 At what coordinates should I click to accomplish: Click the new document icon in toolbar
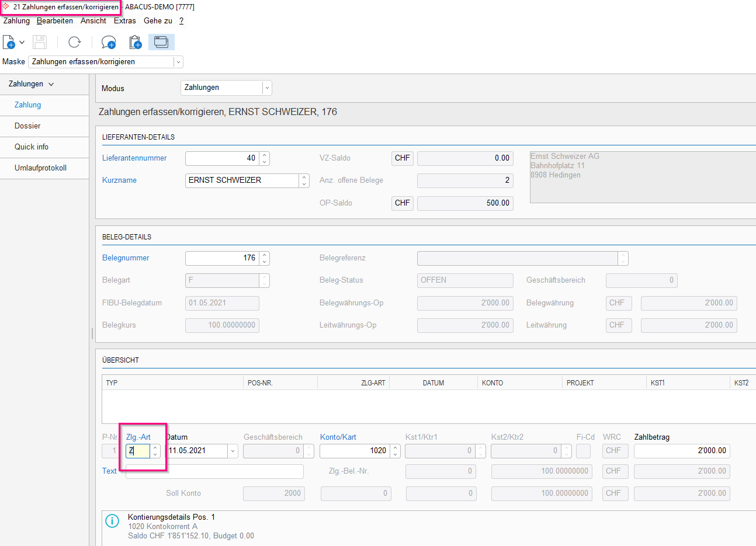tap(9, 42)
